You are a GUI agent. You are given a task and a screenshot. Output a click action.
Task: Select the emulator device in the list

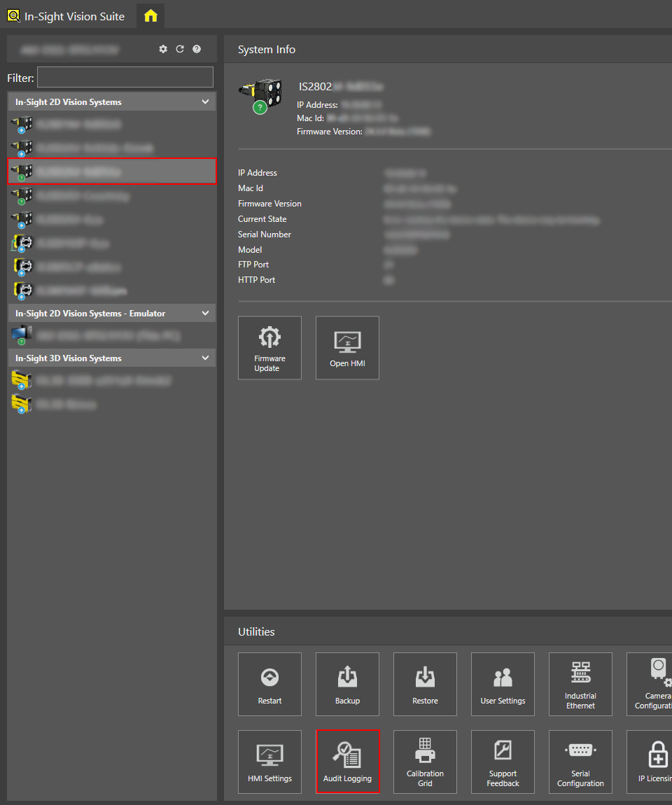(110, 336)
